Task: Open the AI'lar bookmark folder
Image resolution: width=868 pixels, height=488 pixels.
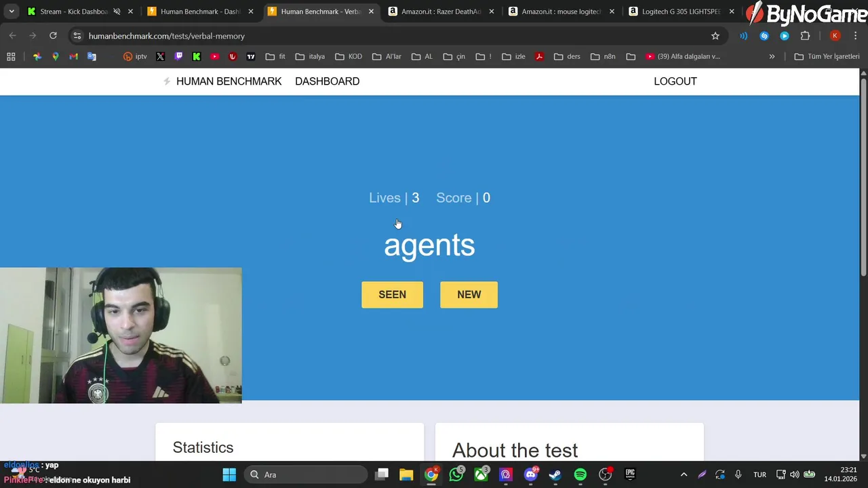Action: pyautogui.click(x=387, y=56)
